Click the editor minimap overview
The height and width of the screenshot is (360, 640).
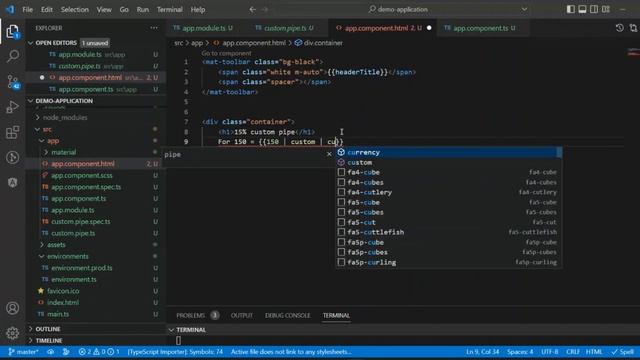[x=633, y=52]
